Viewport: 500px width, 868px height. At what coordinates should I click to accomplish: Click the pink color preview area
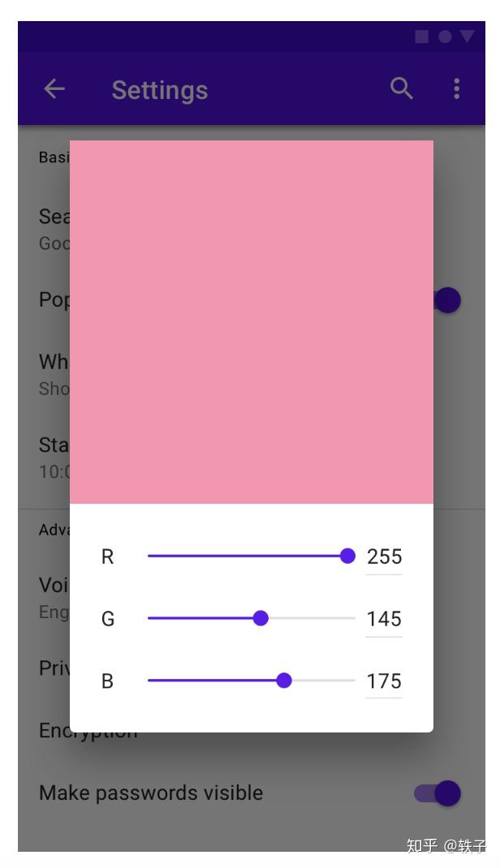coord(252,320)
